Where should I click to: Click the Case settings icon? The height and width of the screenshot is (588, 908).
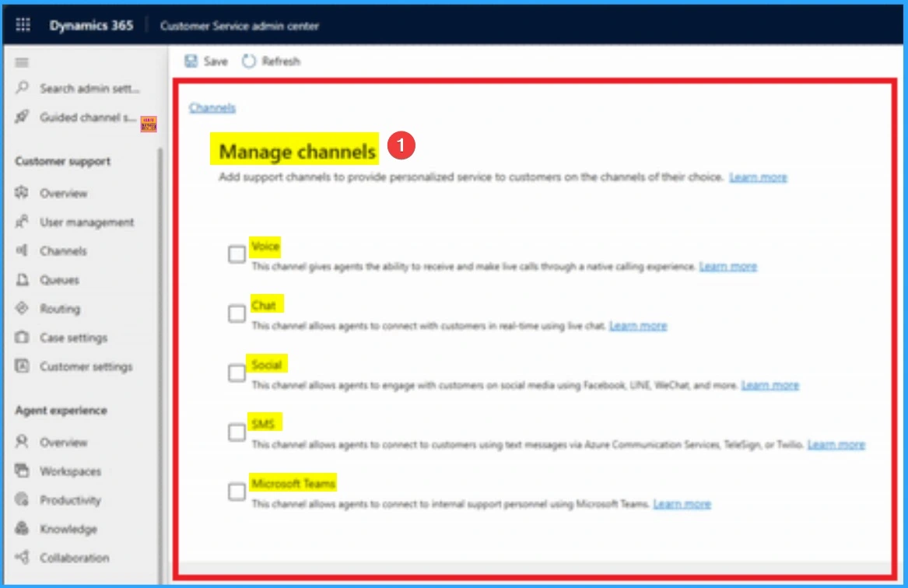click(22, 338)
